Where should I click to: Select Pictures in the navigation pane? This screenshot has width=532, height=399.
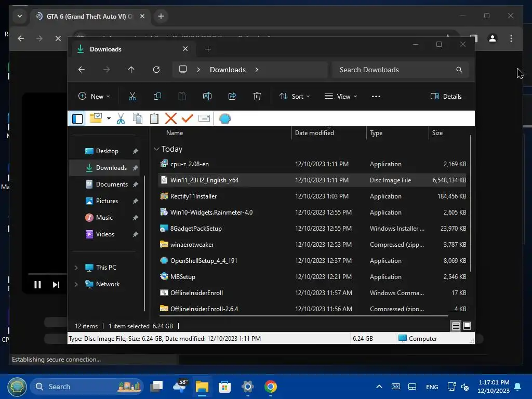tap(104, 201)
